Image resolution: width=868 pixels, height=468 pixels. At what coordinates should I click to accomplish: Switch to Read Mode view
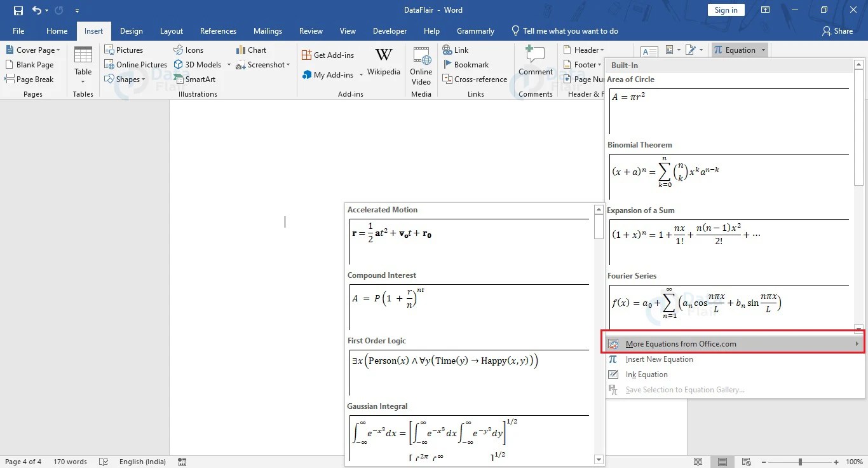tap(697, 462)
